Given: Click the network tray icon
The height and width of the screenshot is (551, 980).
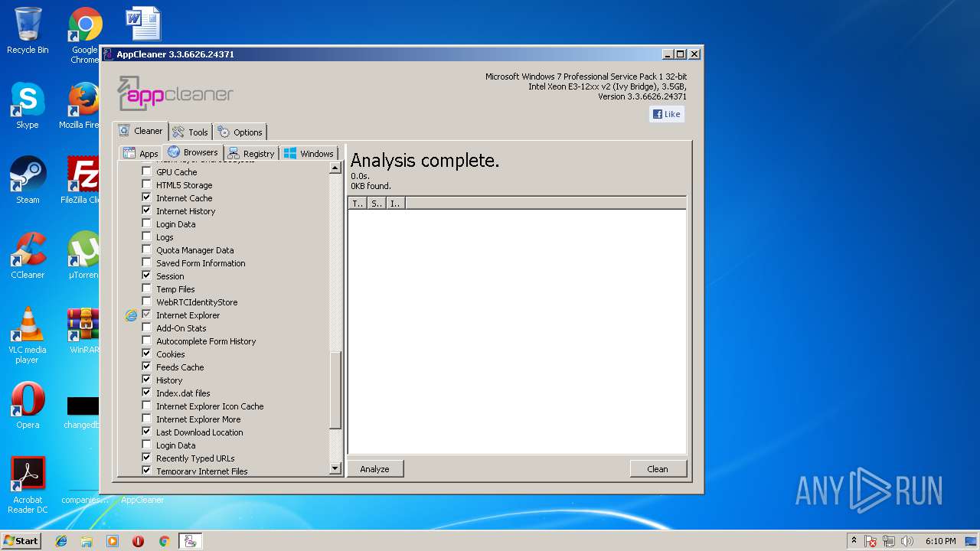Looking at the screenshot, I should coord(889,541).
